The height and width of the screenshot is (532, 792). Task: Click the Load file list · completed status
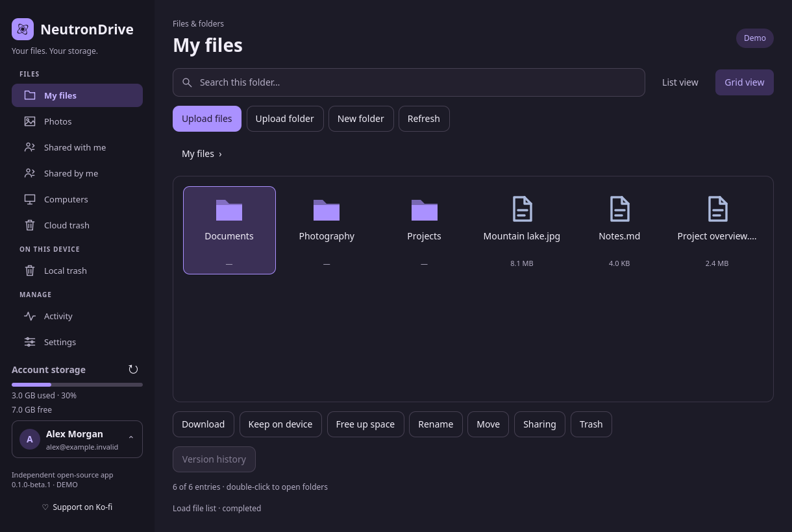(217, 509)
